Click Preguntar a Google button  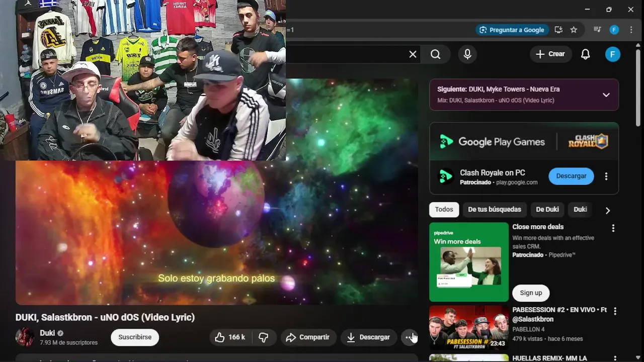[512, 30]
